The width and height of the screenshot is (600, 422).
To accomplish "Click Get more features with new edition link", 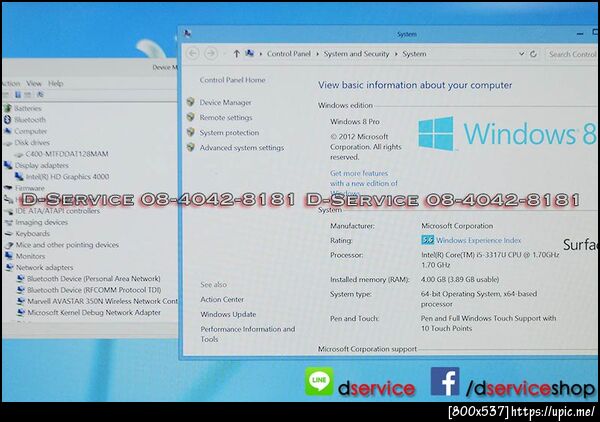I will pyautogui.click(x=364, y=183).
